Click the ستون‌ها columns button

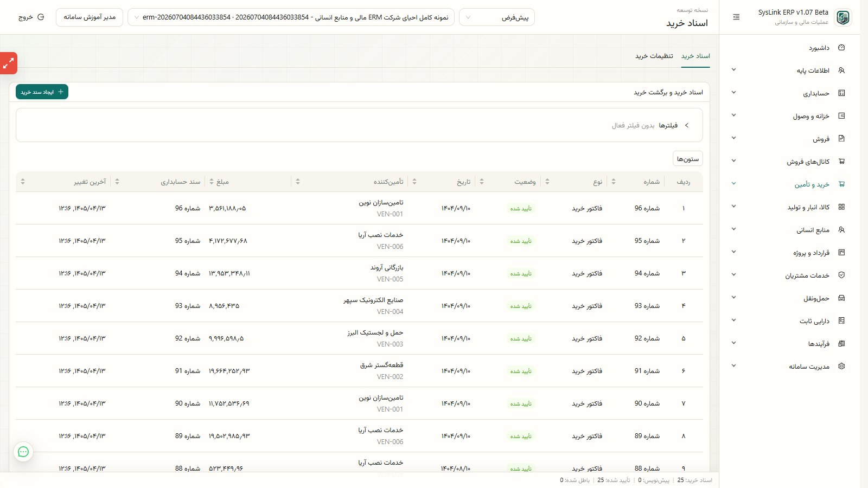688,159
